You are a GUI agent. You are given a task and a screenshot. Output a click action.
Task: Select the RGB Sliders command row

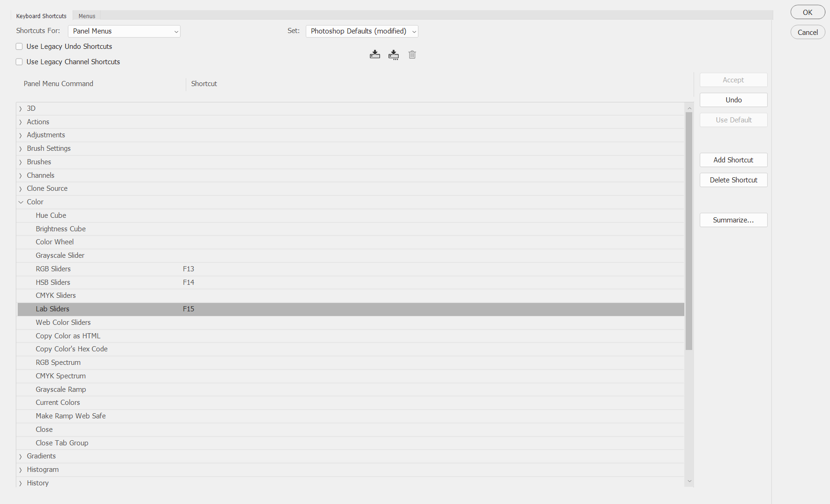(x=351, y=269)
